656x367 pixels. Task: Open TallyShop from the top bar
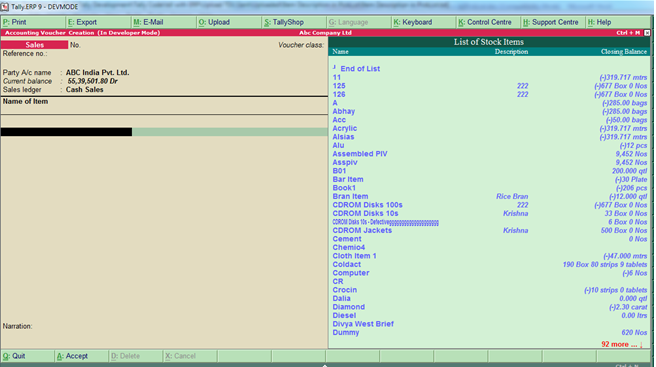[294, 22]
